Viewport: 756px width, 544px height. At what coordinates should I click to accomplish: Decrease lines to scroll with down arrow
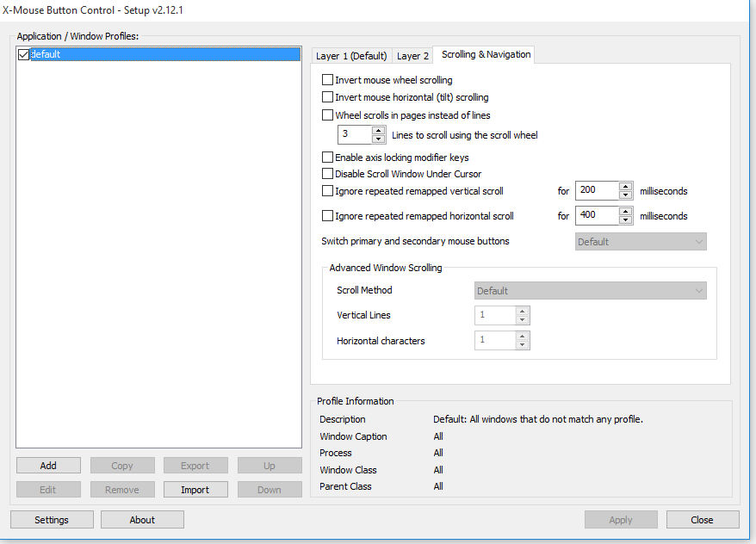click(379, 139)
